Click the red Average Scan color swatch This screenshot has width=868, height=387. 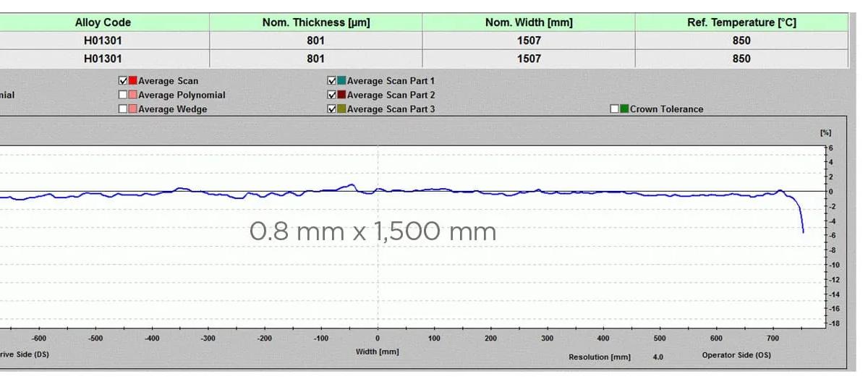click(x=132, y=81)
